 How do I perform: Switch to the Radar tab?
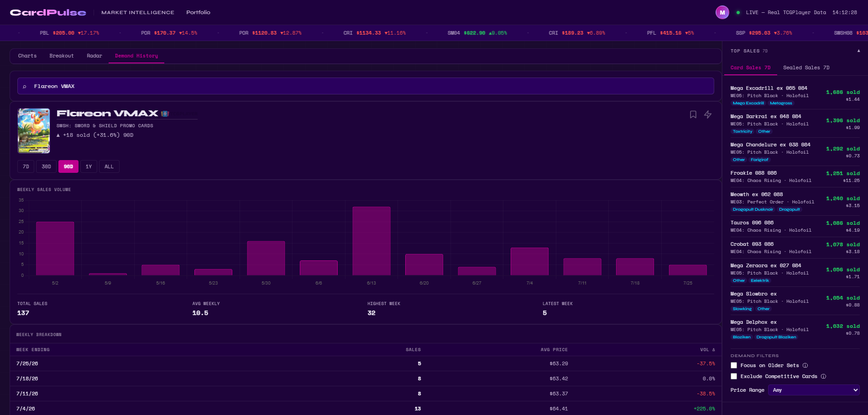(94, 56)
